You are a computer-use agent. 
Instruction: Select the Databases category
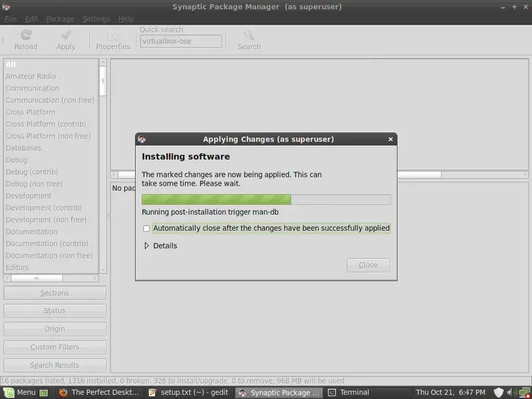click(x=51, y=148)
